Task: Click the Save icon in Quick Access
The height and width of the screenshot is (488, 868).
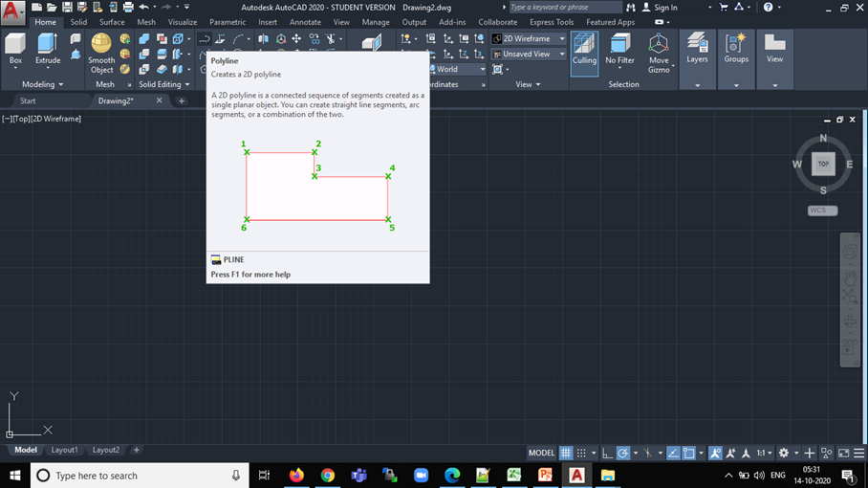Action: [67, 8]
